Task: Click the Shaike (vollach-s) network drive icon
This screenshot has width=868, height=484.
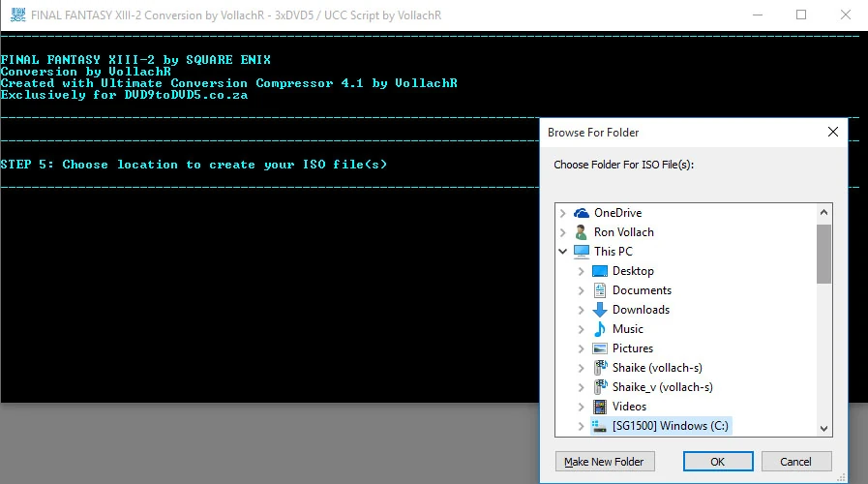Action: click(x=600, y=368)
